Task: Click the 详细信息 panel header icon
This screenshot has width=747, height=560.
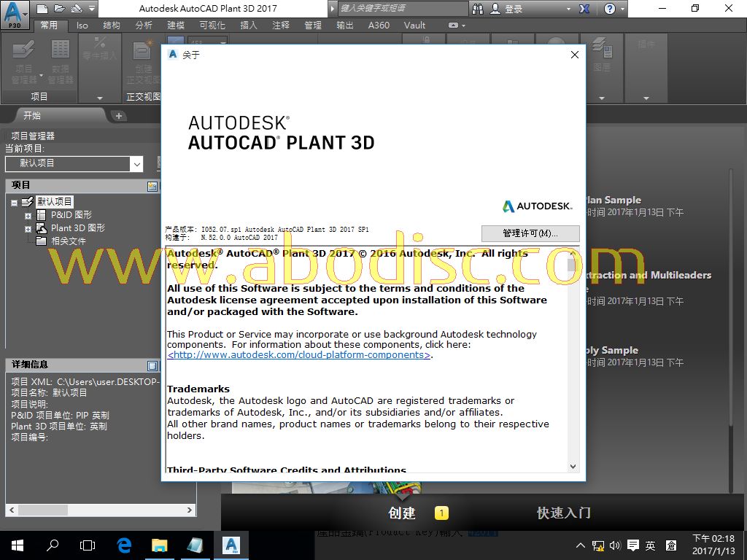Action: 152,365
